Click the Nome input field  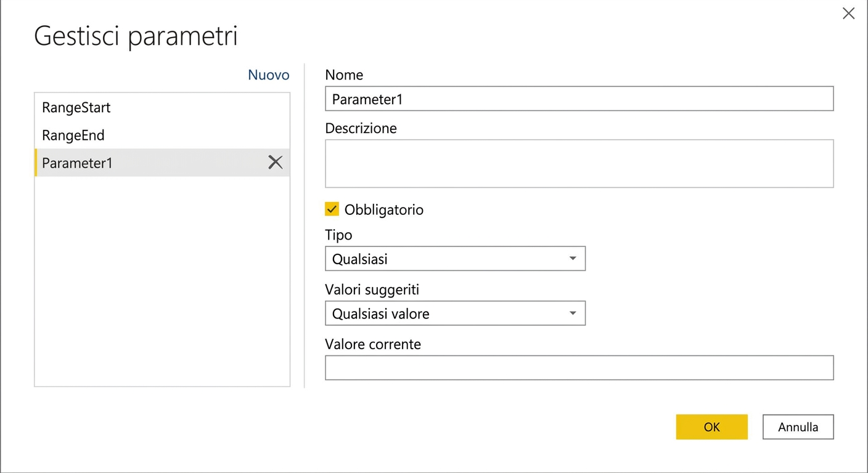pos(579,99)
